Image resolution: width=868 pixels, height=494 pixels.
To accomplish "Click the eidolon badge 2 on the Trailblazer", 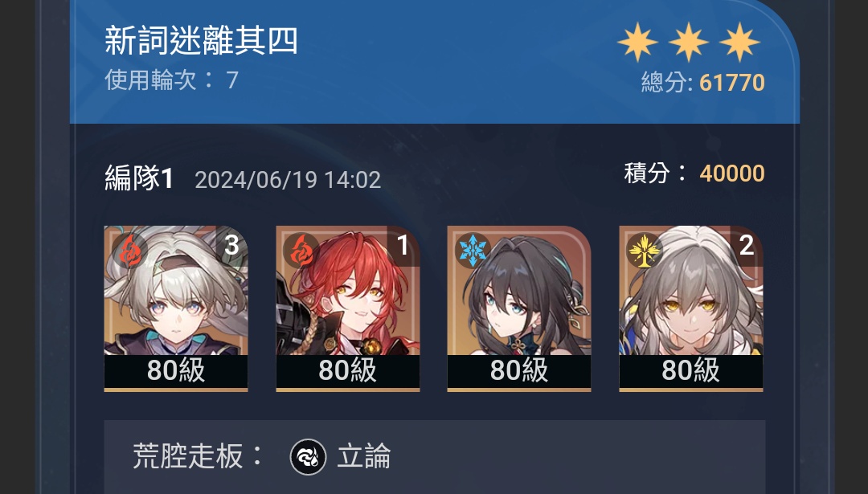I will (x=747, y=245).
